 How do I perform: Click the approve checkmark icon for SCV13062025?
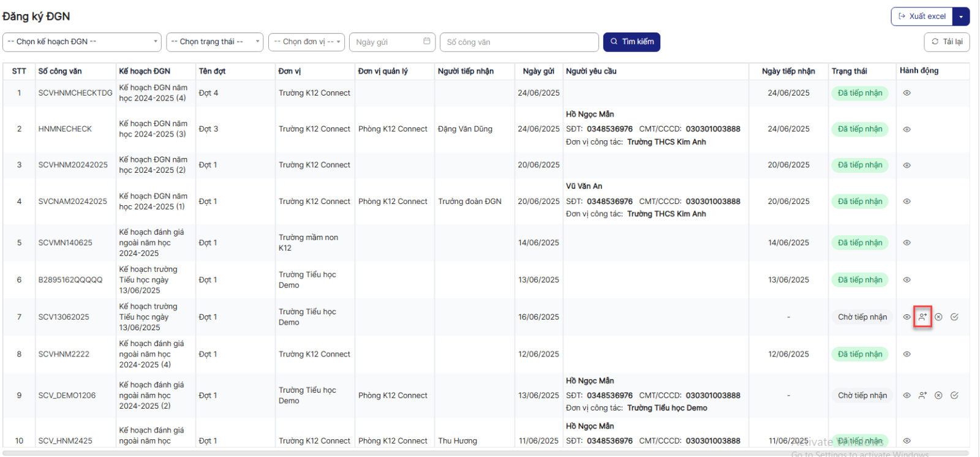click(x=954, y=317)
